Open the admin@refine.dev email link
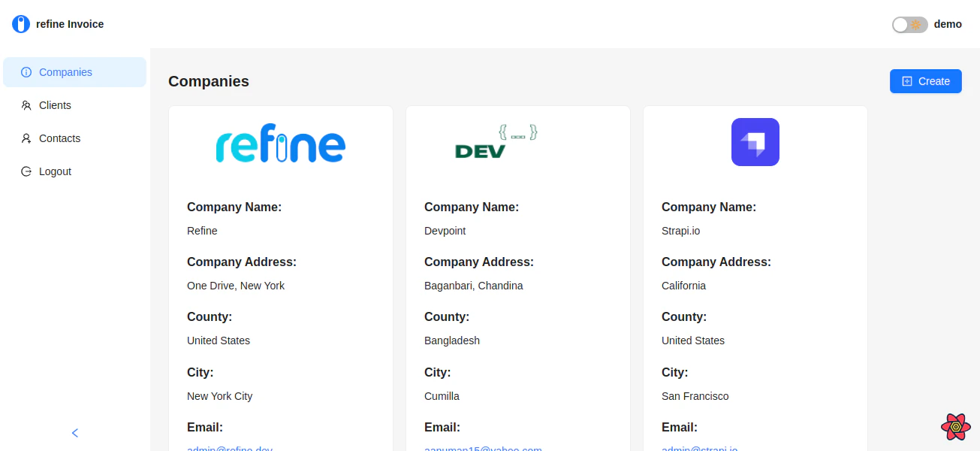 tap(230, 448)
